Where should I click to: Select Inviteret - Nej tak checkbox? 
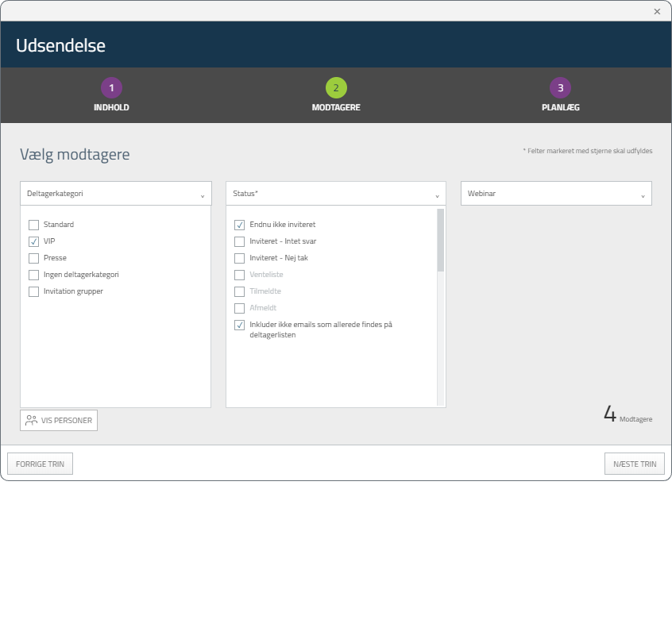240,258
